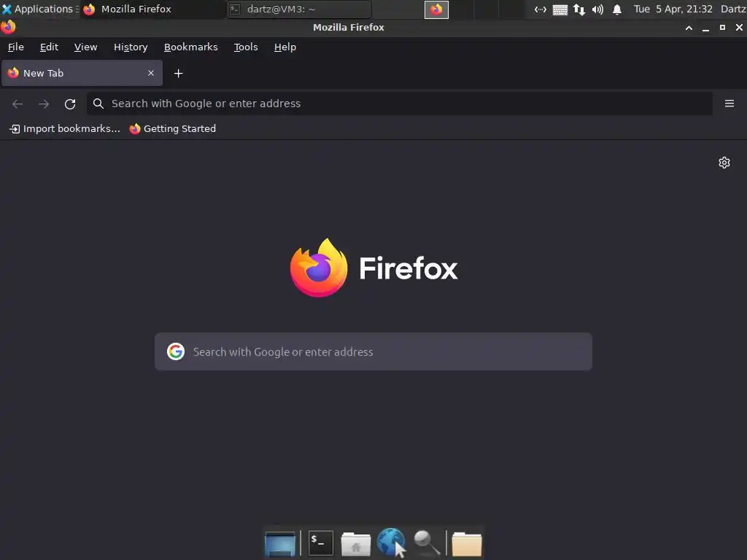Open the Bookmarks menu
Screen dimensions: 747x560
coord(190,47)
